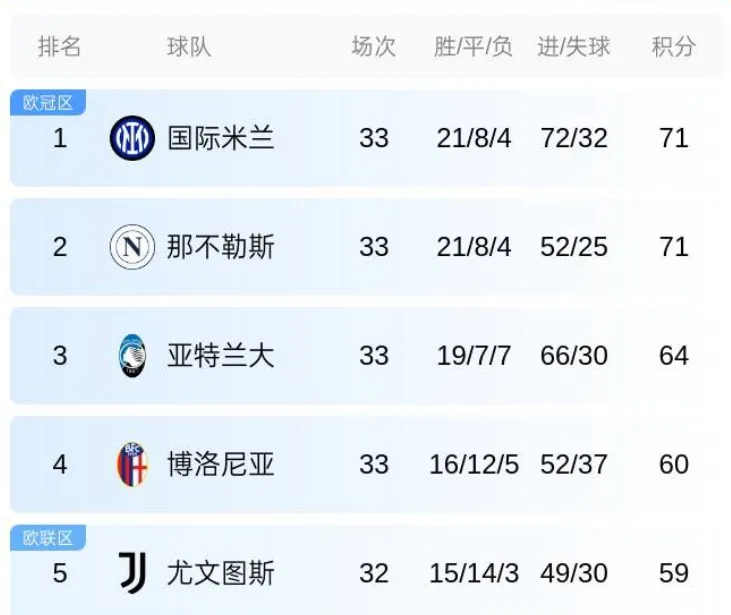The image size is (731, 615).
Task: Click the 欧冠区 zone tag
Action: [x=48, y=103]
